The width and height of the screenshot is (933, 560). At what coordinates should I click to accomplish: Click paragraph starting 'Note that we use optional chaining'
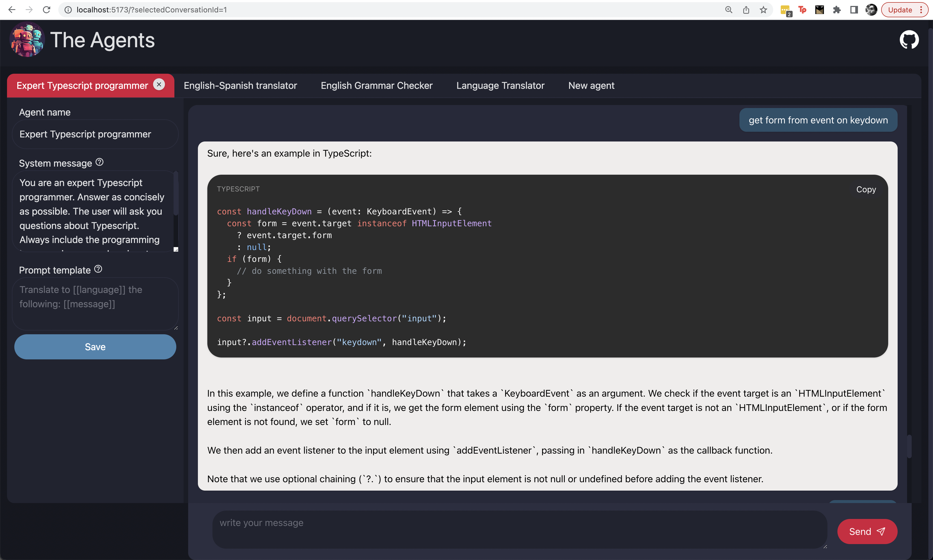click(x=485, y=479)
